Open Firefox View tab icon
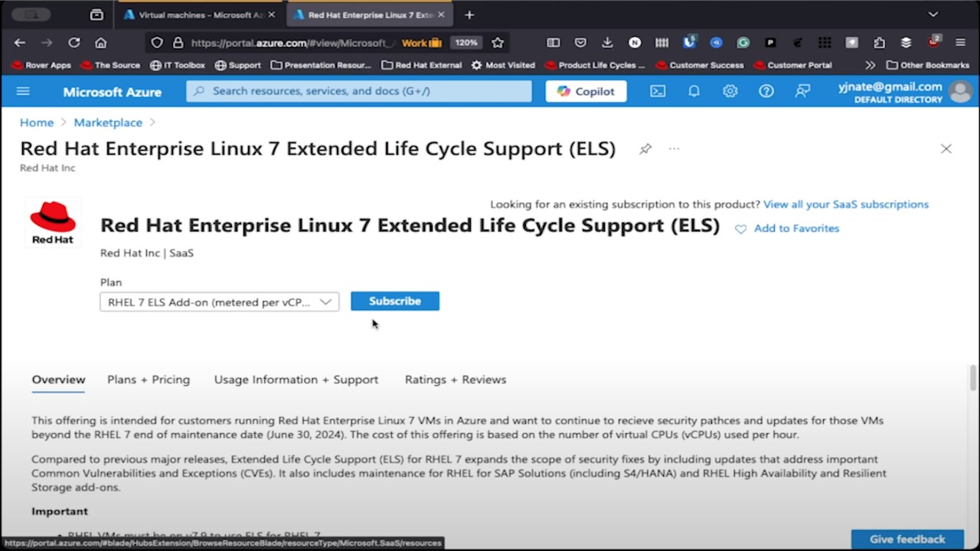980x551 pixels. pyautogui.click(x=96, y=15)
